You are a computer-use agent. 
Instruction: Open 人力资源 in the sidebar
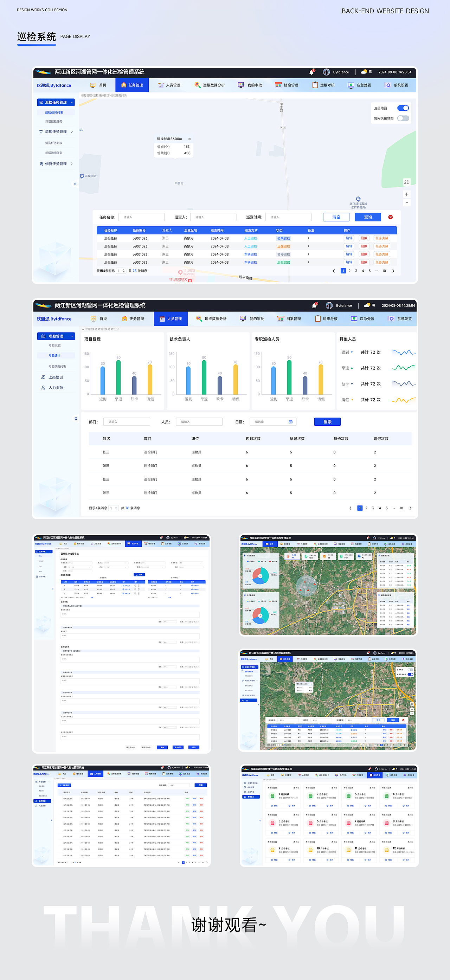[x=52, y=388]
